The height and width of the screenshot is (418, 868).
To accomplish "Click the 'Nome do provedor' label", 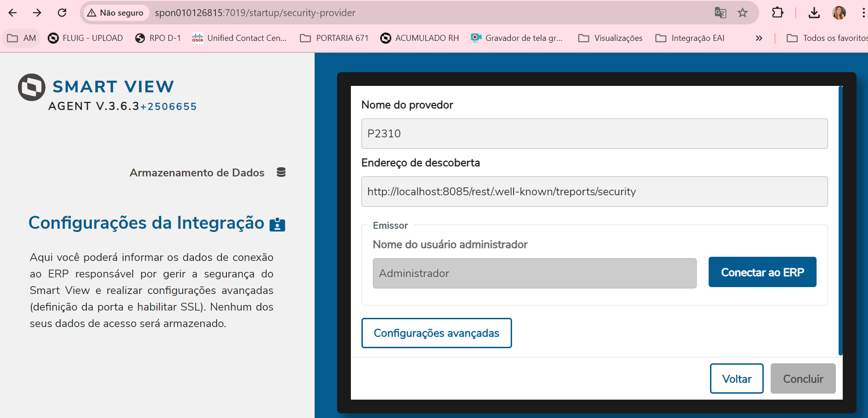I will pyautogui.click(x=407, y=105).
